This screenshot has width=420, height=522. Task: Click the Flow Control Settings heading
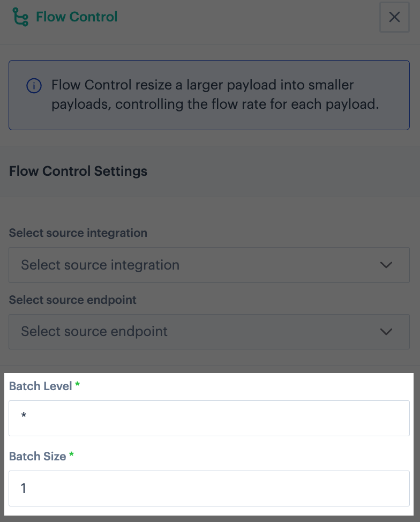(x=78, y=171)
